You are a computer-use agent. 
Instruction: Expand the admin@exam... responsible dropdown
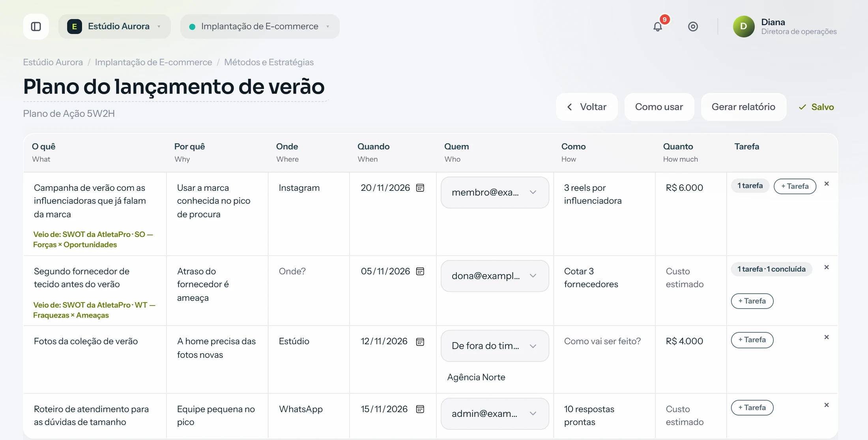pos(495,414)
